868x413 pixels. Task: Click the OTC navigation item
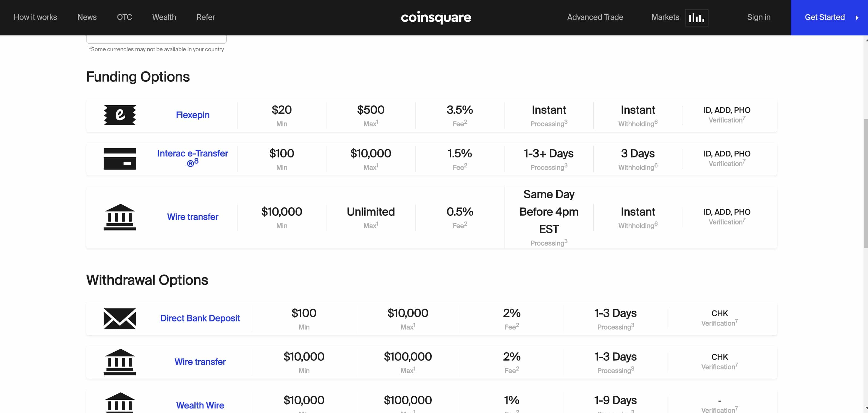pyautogui.click(x=125, y=17)
